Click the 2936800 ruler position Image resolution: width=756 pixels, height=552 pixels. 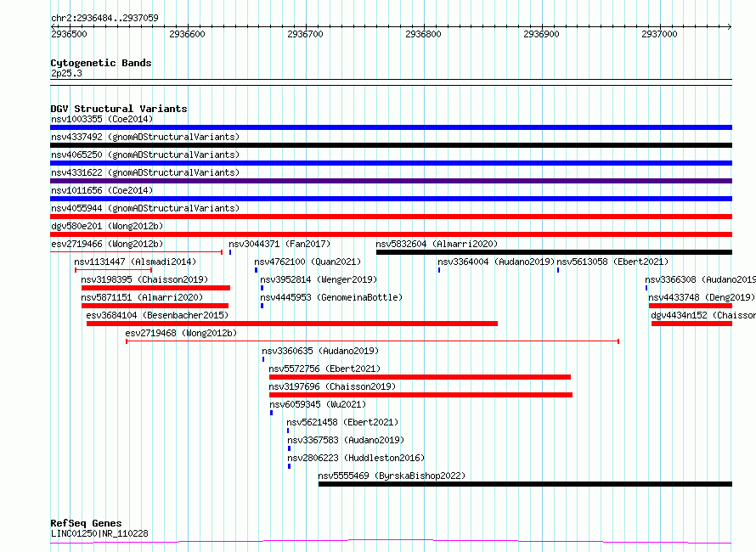pyautogui.click(x=423, y=34)
